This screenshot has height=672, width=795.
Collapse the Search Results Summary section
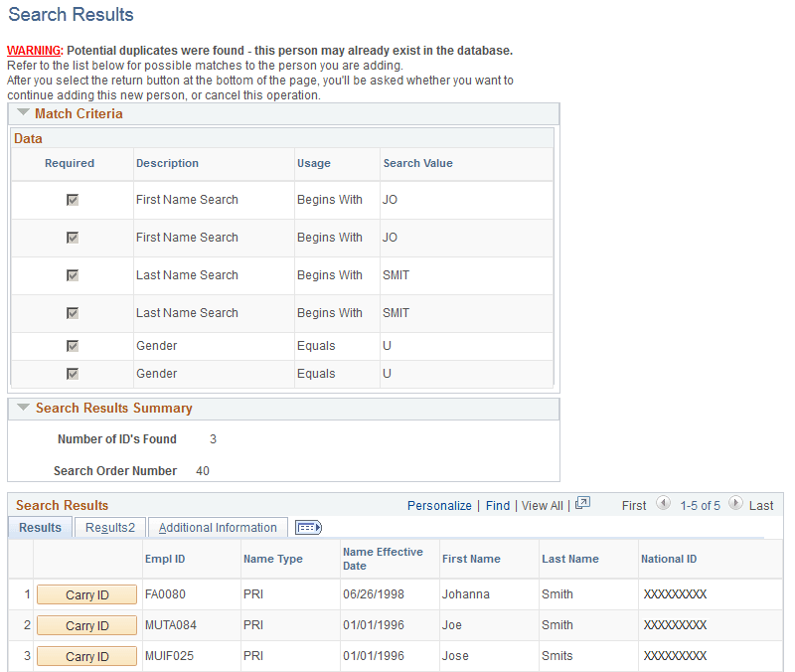(23, 408)
